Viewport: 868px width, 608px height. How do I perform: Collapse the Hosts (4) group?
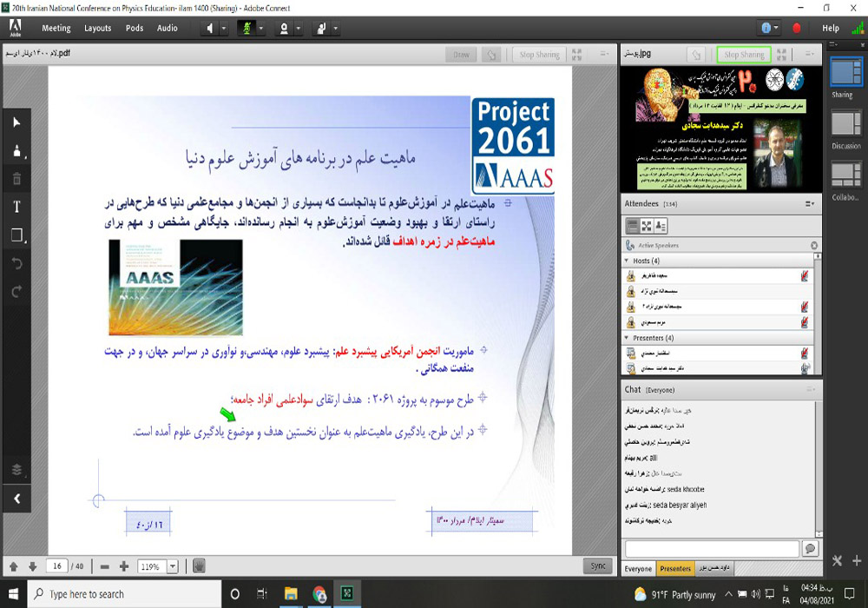click(628, 261)
